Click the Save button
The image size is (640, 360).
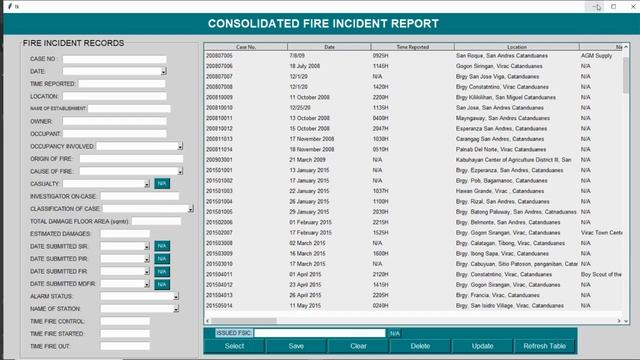pos(296,346)
